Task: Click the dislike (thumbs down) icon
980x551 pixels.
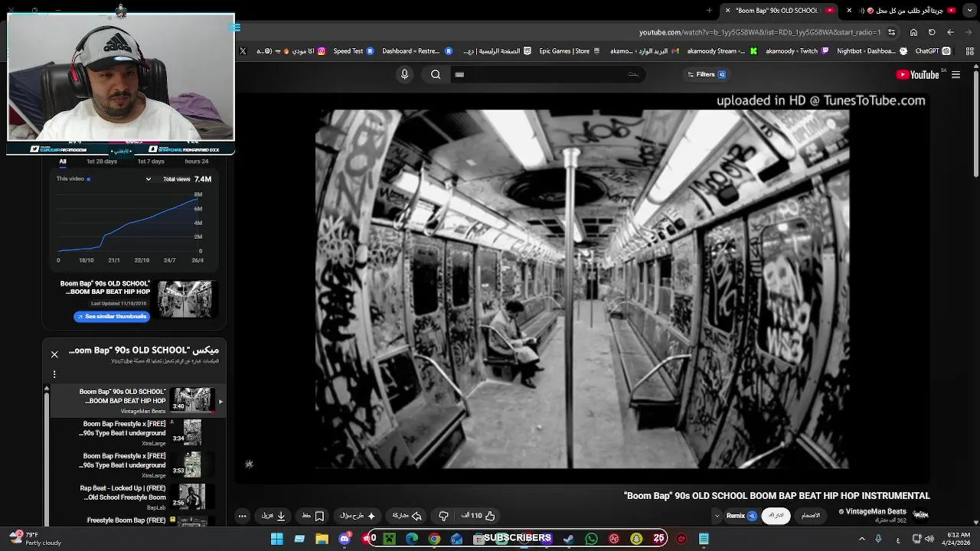Action: (443, 516)
